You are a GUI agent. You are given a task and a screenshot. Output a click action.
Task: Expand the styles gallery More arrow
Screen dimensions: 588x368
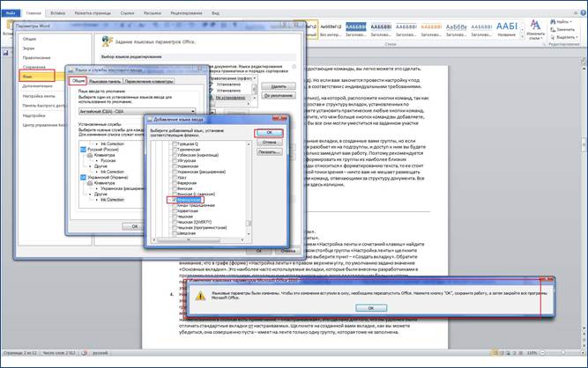point(523,35)
